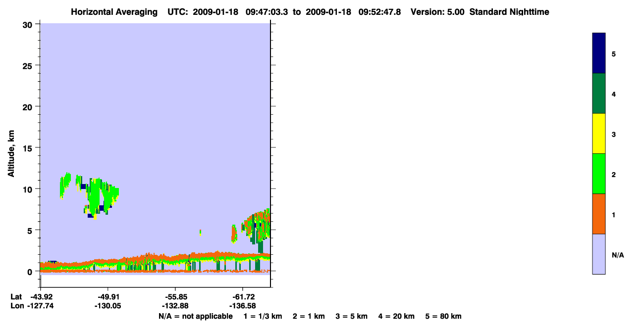Viewport: 644px width, 330px height.
Task: Click legend text '1 = 1/3 km'
Action: pos(263,316)
